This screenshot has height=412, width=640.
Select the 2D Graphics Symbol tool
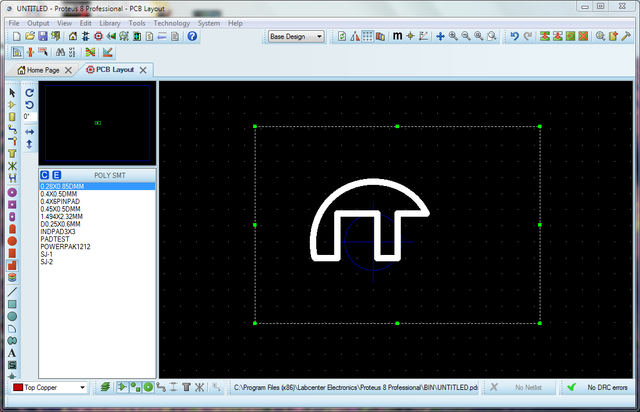click(x=12, y=365)
